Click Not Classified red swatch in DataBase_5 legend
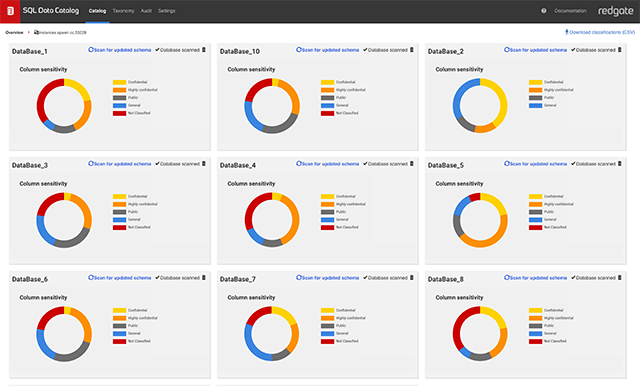 [x=536, y=227]
